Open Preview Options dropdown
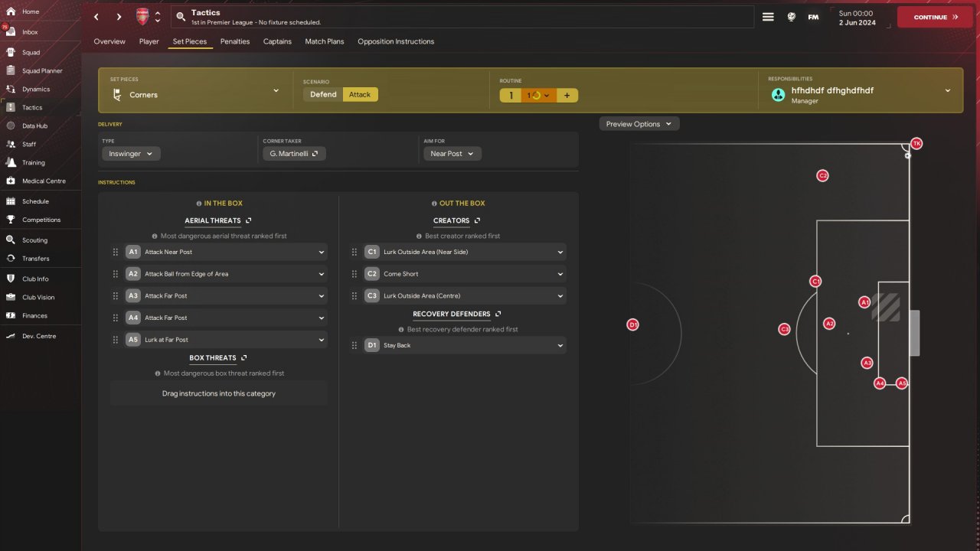This screenshot has width=980, height=551. click(x=639, y=124)
